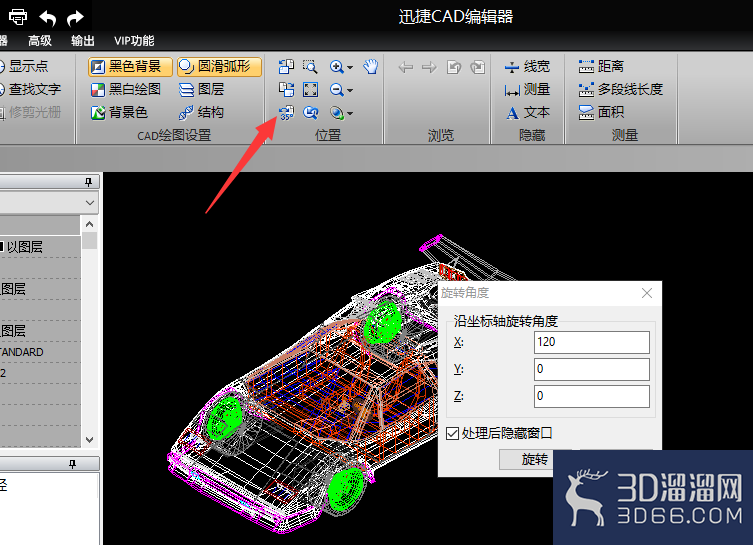
Task: Select the TANDARD row in left panel
Action: click(39, 352)
